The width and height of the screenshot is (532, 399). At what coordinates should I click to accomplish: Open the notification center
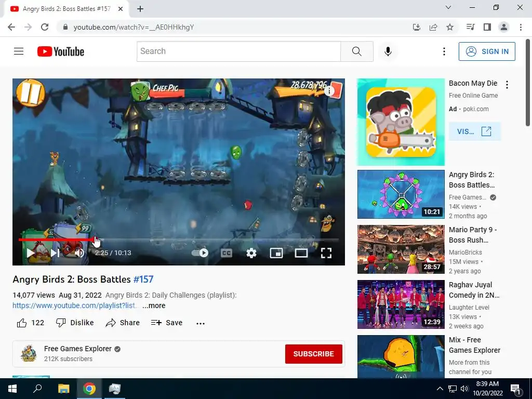coord(516,389)
